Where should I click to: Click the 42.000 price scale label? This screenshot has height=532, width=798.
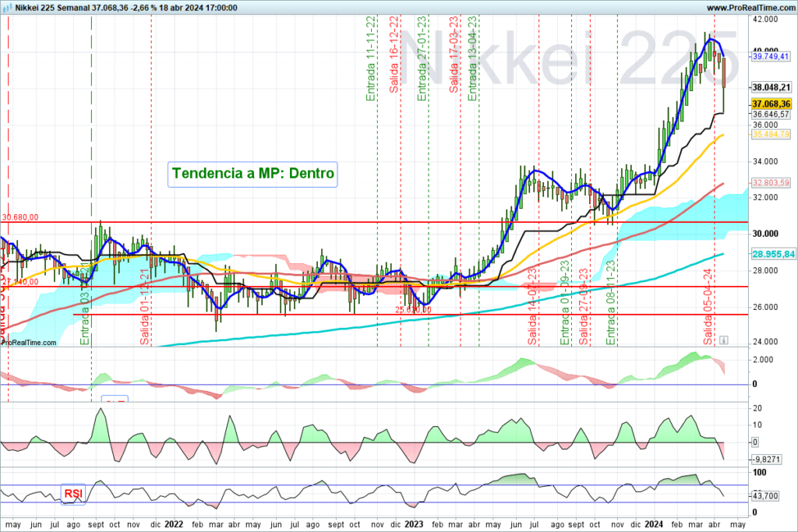point(765,19)
